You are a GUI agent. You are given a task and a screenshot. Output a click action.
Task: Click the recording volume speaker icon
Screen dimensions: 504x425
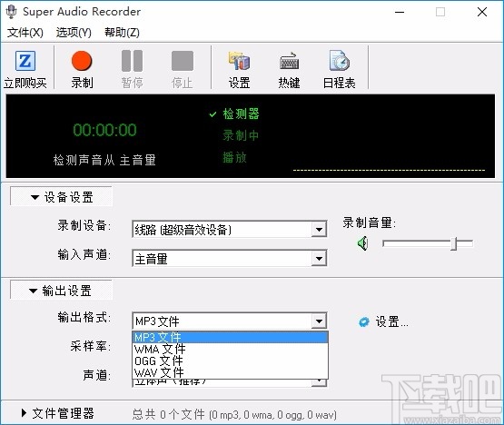click(363, 243)
